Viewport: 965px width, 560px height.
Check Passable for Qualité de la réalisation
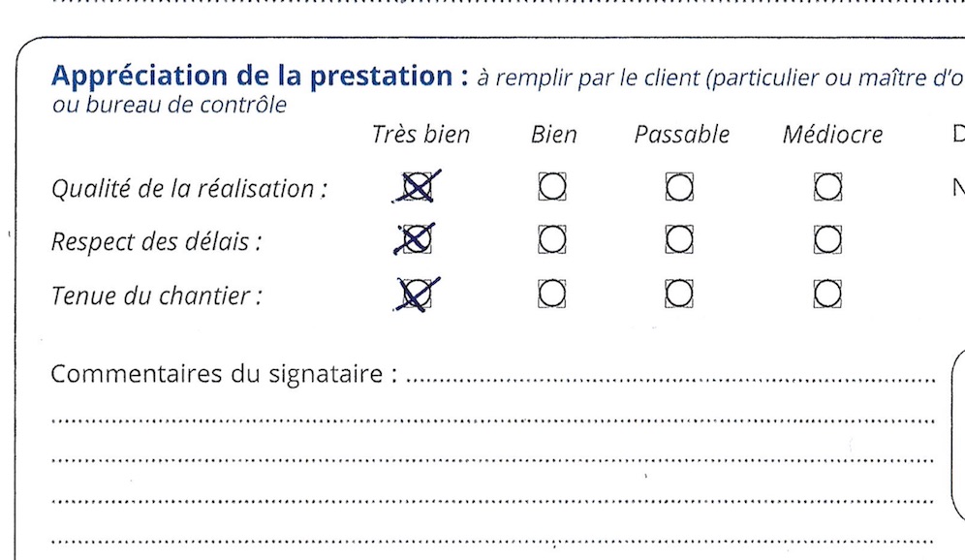[x=679, y=187]
